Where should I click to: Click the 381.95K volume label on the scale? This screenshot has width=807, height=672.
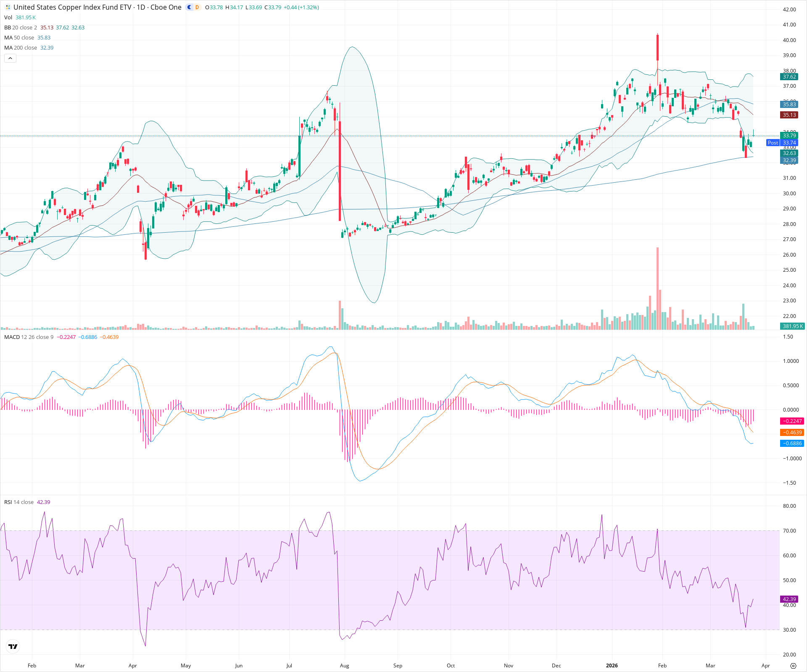(792, 326)
